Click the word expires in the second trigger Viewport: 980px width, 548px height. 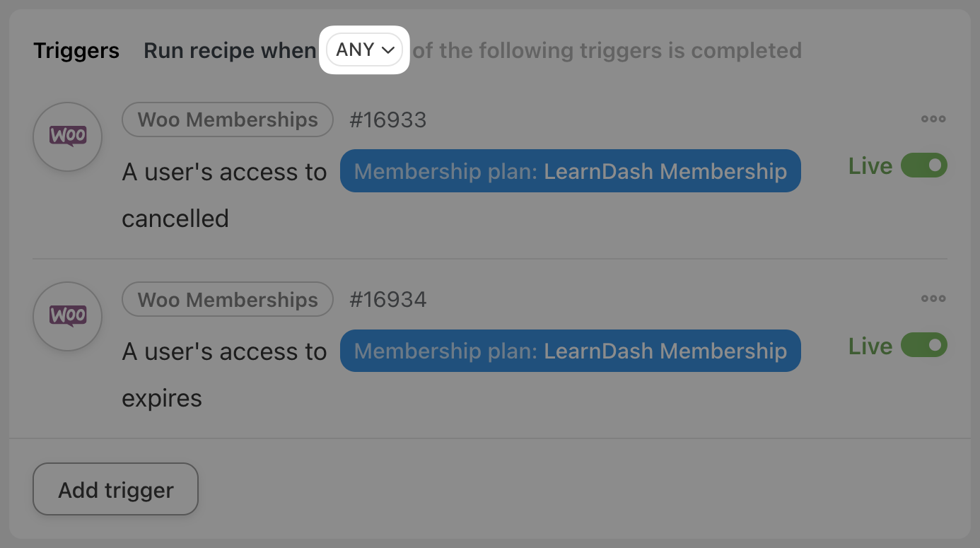(x=162, y=398)
